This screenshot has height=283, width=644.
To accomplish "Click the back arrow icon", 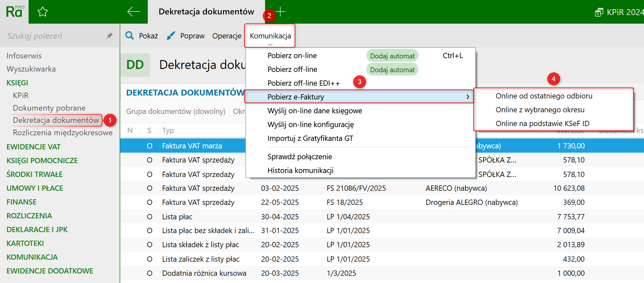I will [134, 11].
